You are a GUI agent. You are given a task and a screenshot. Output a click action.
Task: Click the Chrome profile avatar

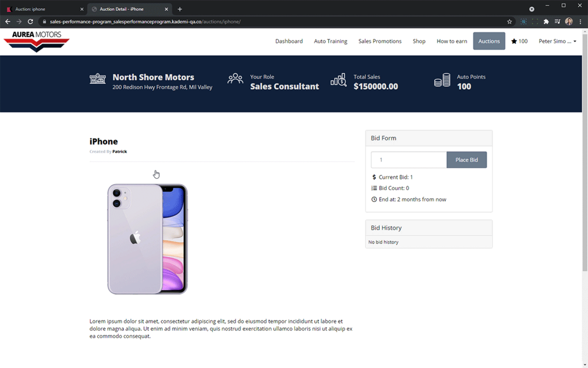point(569,22)
